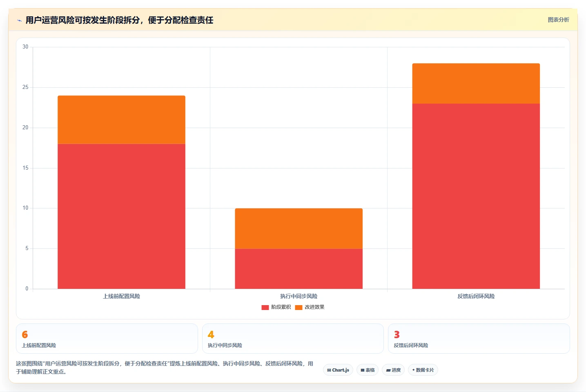
Task: Click the red bar segment for 上线前配置风险
Action: click(x=121, y=216)
